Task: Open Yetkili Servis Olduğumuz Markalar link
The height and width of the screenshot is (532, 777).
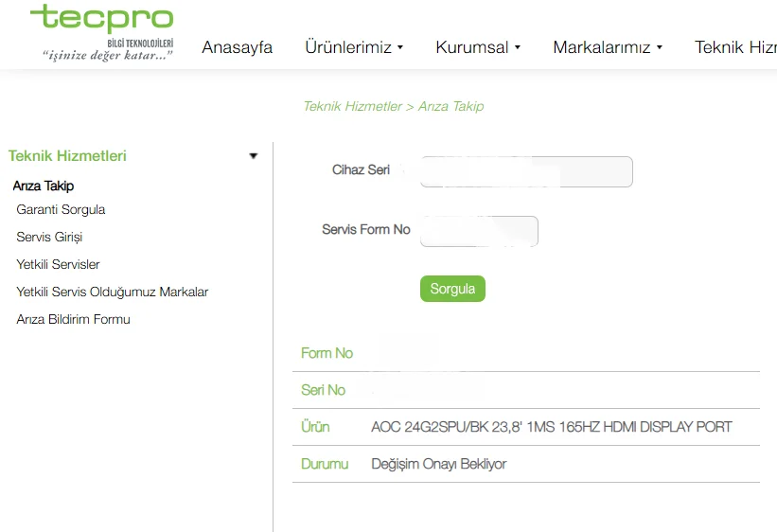Action: 113,292
